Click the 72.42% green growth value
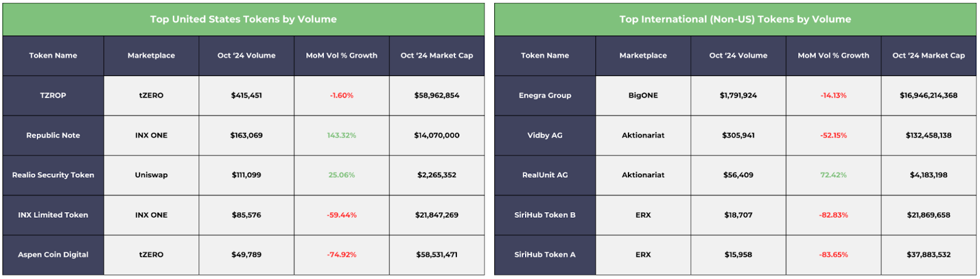The width and height of the screenshot is (980, 279). (x=834, y=175)
